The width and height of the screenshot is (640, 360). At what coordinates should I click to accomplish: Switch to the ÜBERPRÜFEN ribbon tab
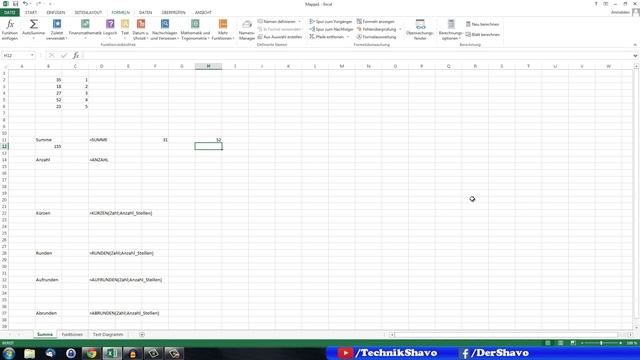pos(173,13)
